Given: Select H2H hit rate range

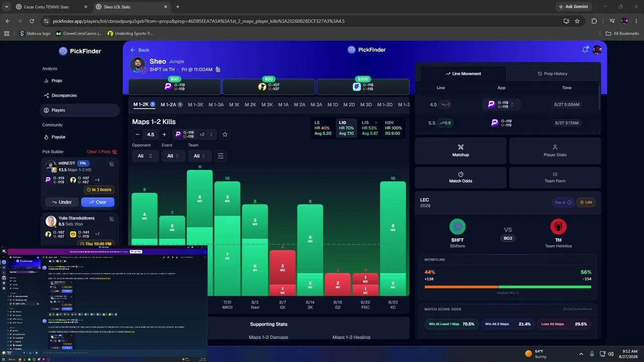Looking at the screenshot, I should point(392,128).
